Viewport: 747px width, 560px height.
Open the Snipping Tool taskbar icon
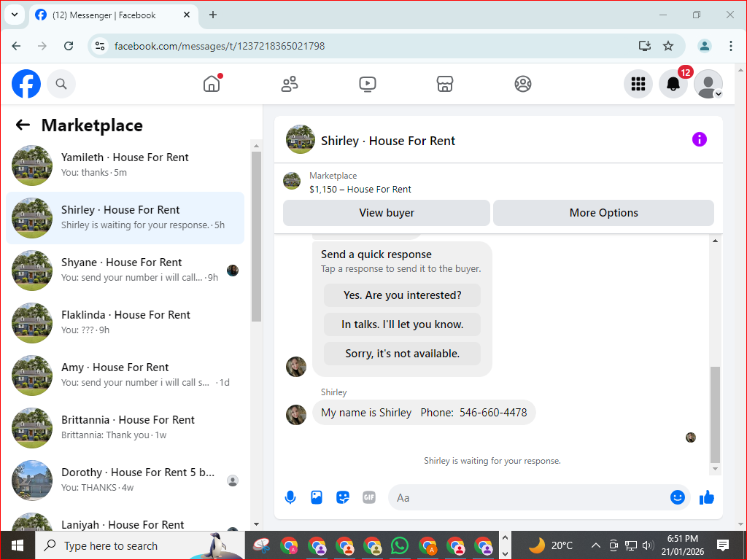(x=262, y=545)
